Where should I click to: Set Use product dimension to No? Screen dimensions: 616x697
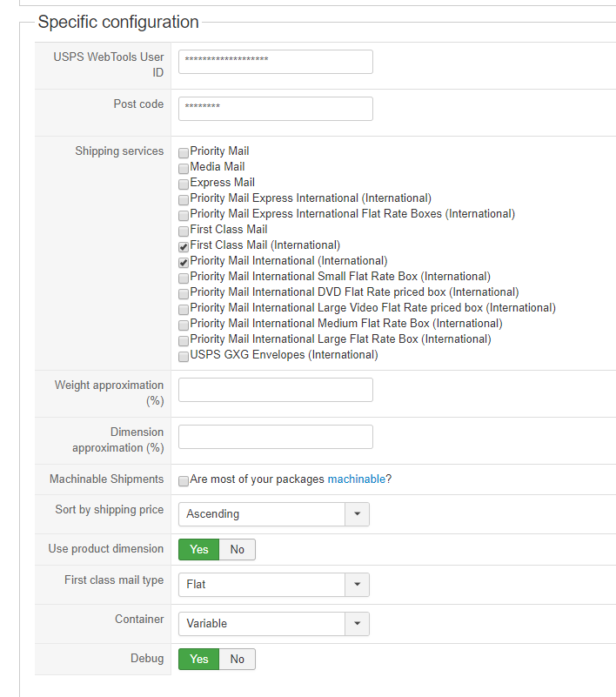point(238,550)
